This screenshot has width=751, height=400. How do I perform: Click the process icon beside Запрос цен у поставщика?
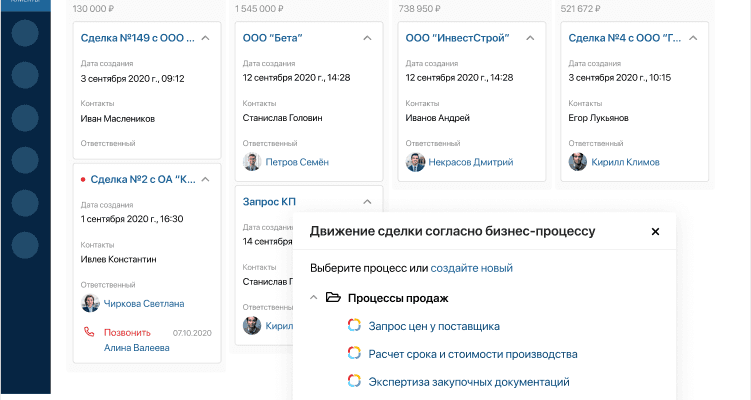(x=354, y=325)
